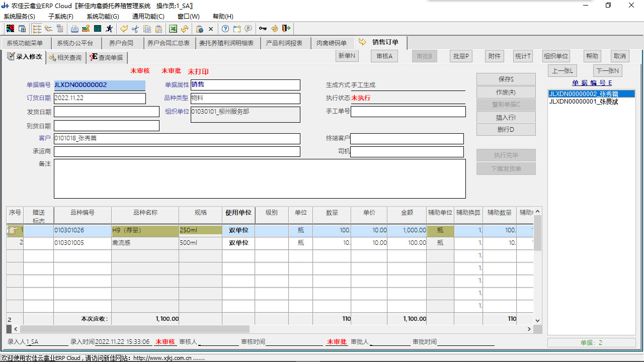Click the key icon in the toolbar

[263, 29]
